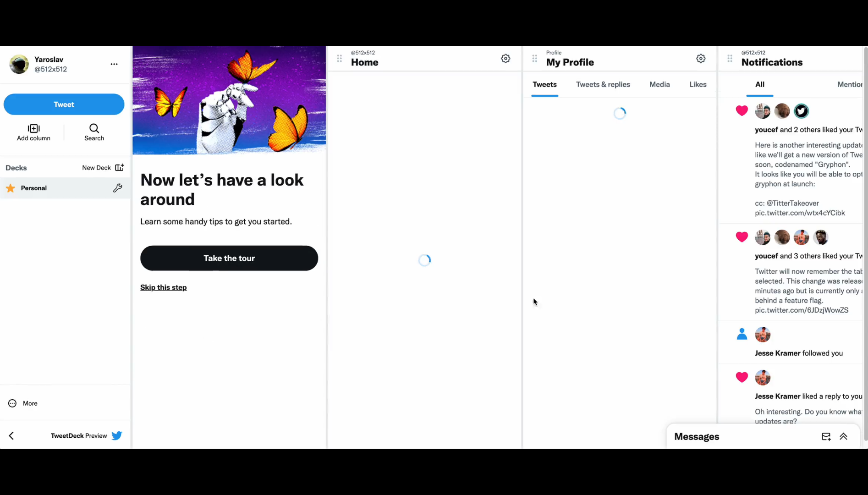Click the Twitter bird logo
Image resolution: width=868 pixels, height=495 pixels.
coord(117,435)
